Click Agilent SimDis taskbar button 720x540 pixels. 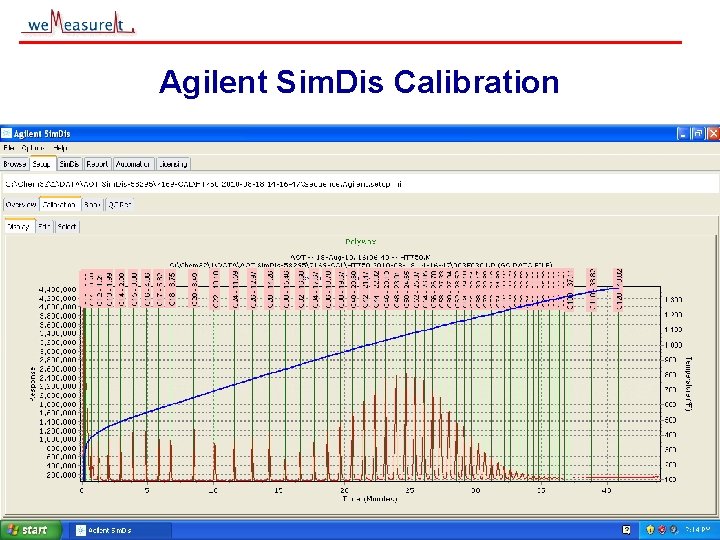click(122, 530)
